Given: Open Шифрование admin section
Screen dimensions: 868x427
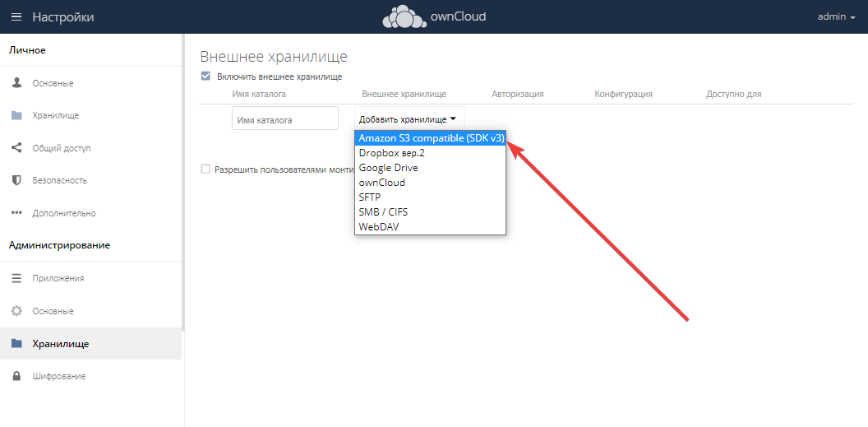Looking at the screenshot, I should coord(90,376).
